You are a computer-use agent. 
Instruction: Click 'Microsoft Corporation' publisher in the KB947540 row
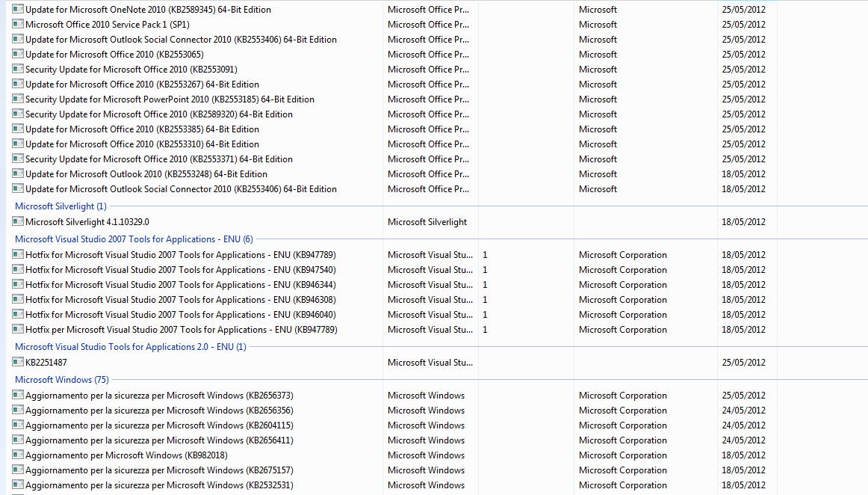pyautogui.click(x=623, y=270)
